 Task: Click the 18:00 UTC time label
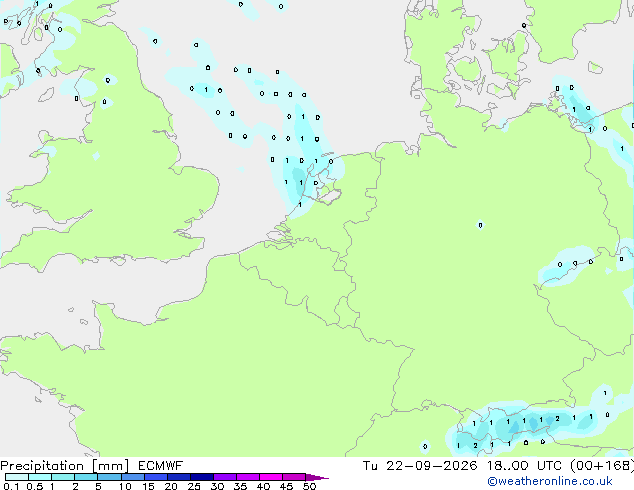[x=524, y=466]
